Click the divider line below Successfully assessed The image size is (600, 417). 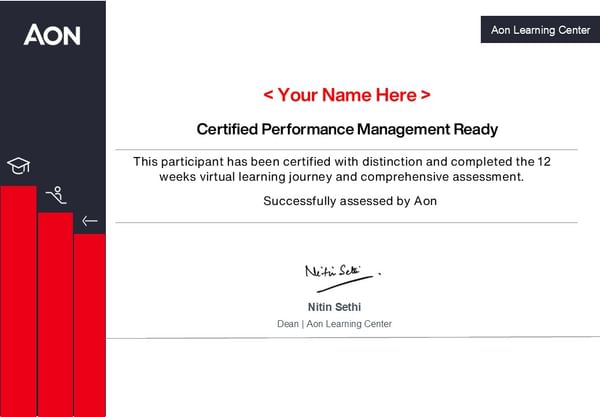346,222
